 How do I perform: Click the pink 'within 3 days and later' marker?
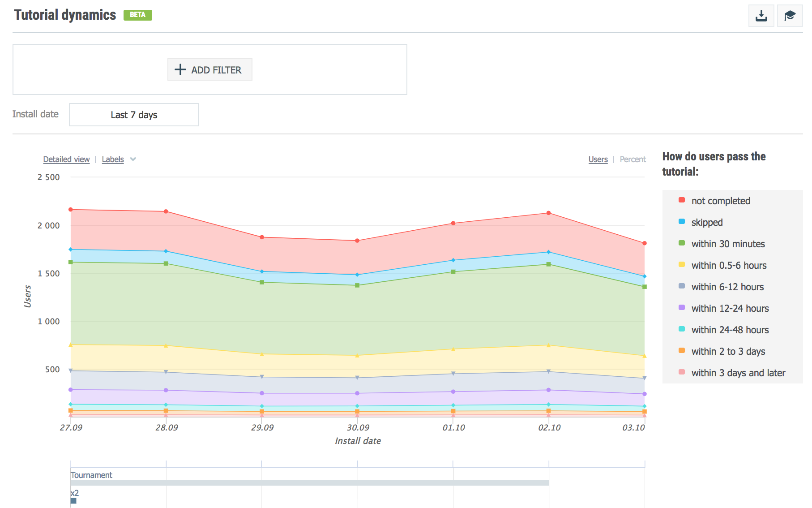coord(682,372)
